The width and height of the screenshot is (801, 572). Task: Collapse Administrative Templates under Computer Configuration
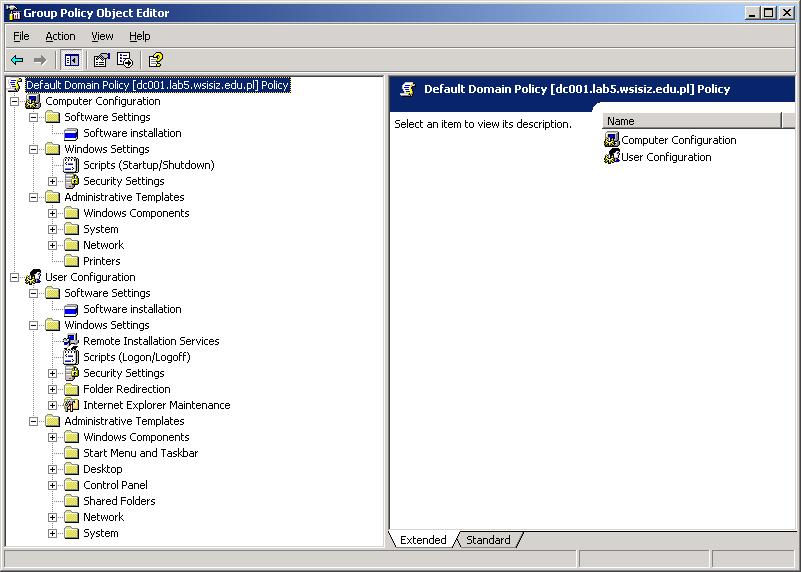click(x=34, y=197)
